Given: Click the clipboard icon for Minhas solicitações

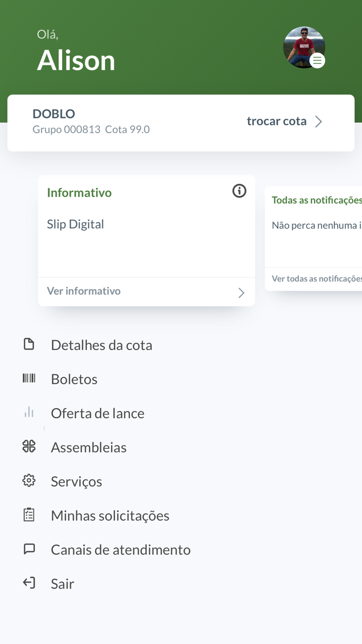Looking at the screenshot, I should [x=29, y=515].
